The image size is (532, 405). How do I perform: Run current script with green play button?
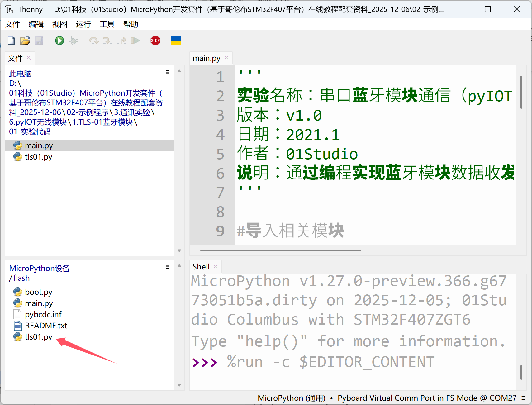click(59, 40)
